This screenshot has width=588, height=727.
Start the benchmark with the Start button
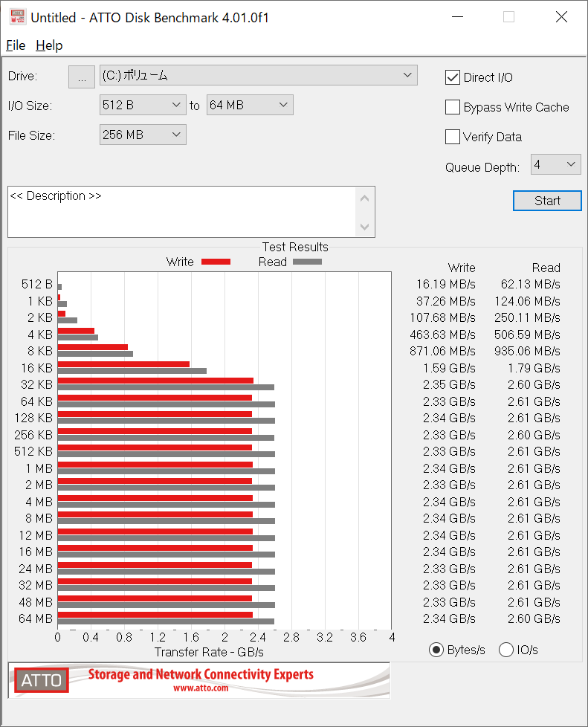click(547, 201)
